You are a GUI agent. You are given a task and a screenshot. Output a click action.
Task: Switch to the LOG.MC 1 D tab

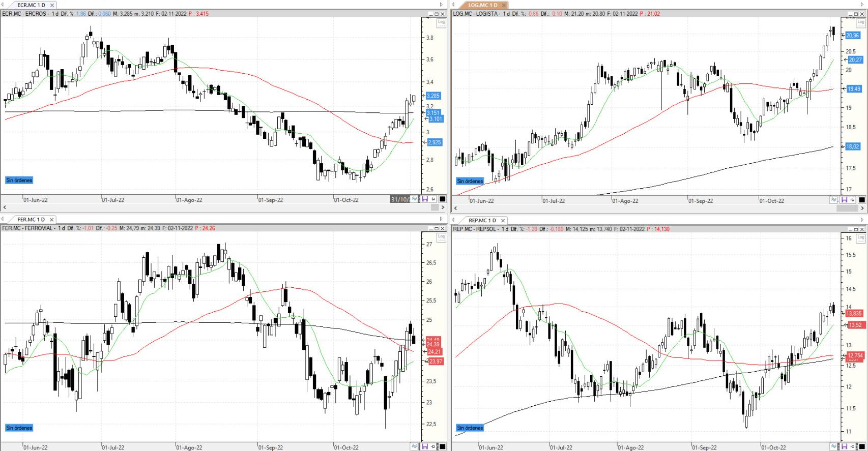[482, 5]
